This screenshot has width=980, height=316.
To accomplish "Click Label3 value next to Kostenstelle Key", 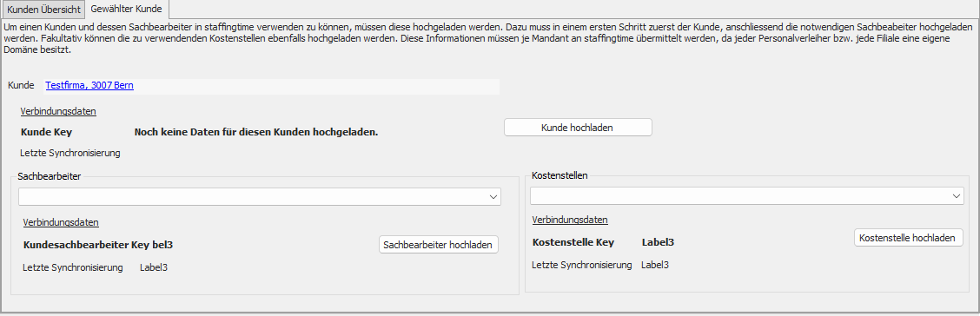I will (x=659, y=242).
